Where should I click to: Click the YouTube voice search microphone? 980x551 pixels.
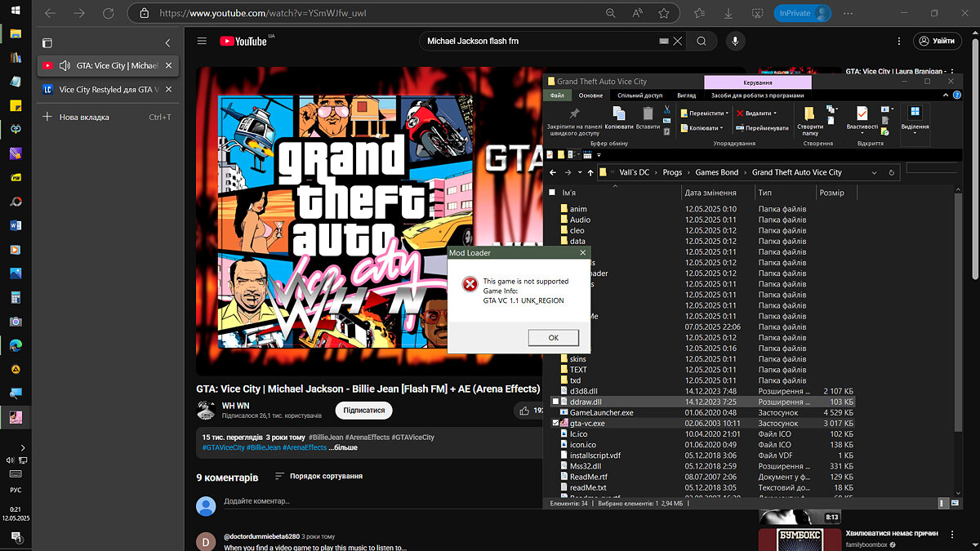click(x=735, y=41)
